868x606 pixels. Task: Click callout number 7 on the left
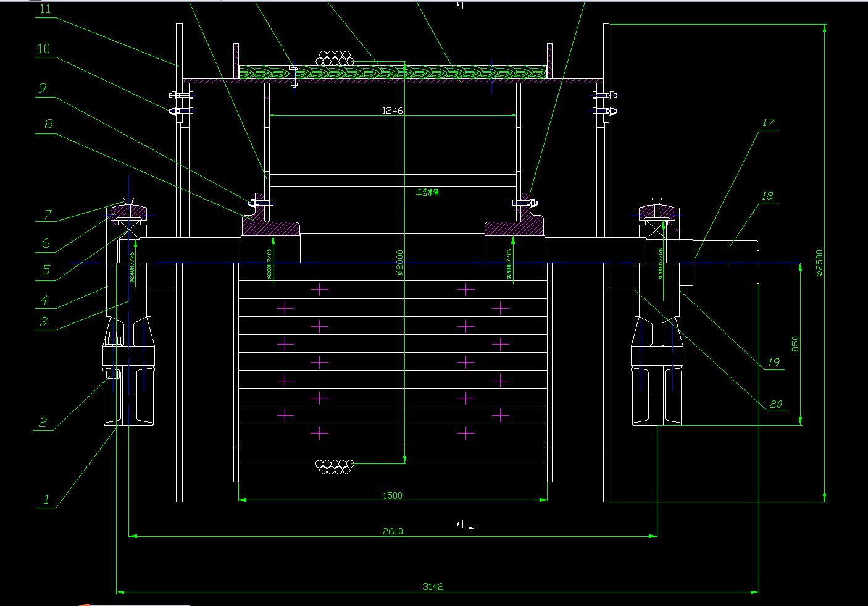click(48, 215)
